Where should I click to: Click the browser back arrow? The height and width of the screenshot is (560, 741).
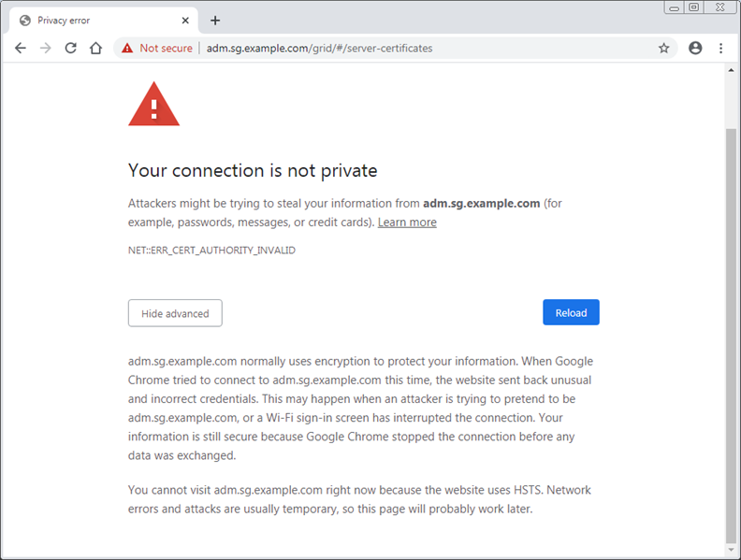coord(21,49)
